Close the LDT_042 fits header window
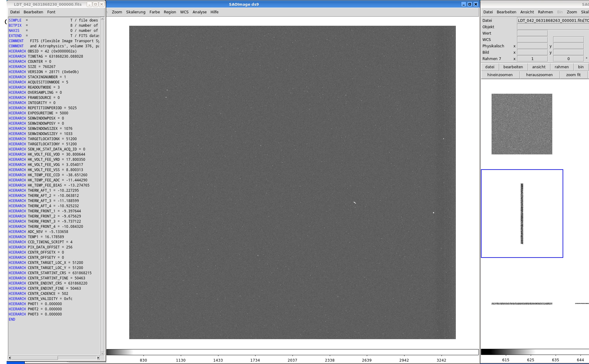 pos(102,4)
